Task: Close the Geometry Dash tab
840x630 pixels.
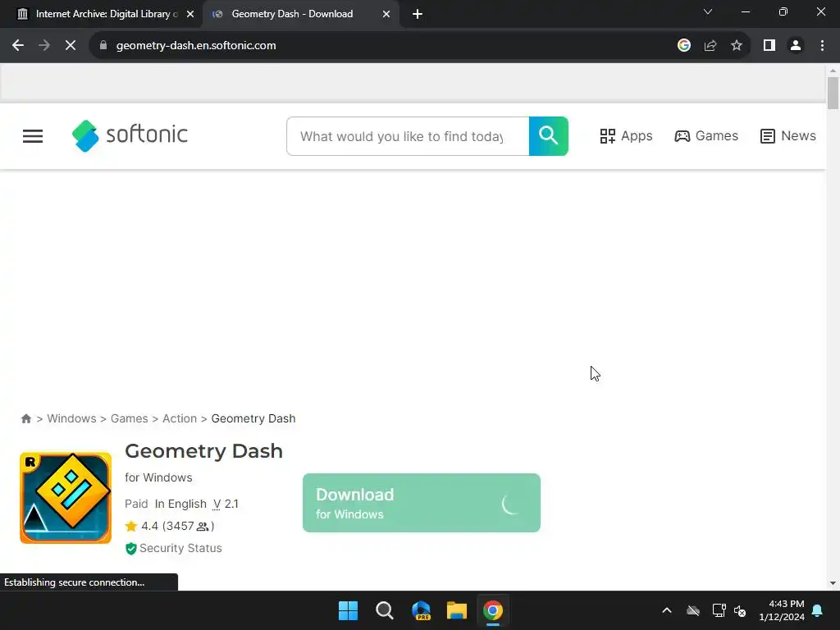Action: pos(386,14)
